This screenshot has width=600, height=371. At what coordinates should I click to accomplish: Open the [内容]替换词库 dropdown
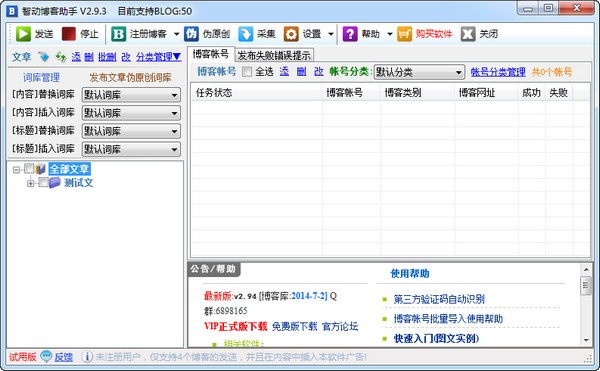coord(131,94)
